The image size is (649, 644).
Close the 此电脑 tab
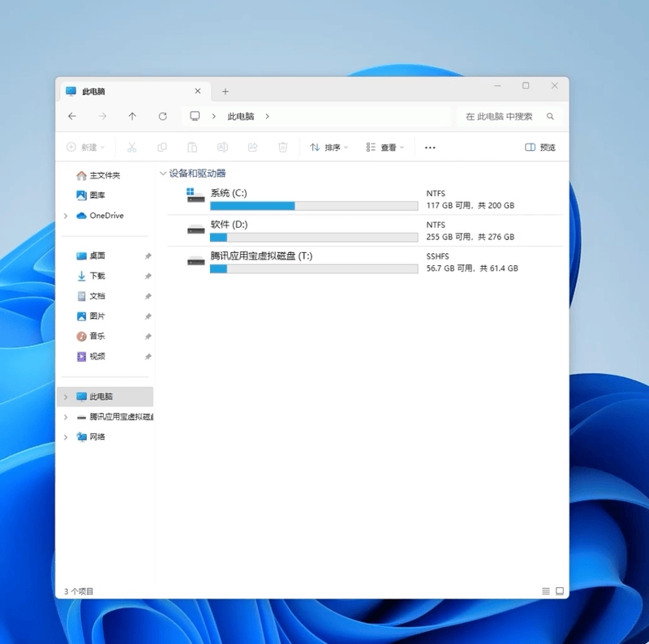(198, 91)
